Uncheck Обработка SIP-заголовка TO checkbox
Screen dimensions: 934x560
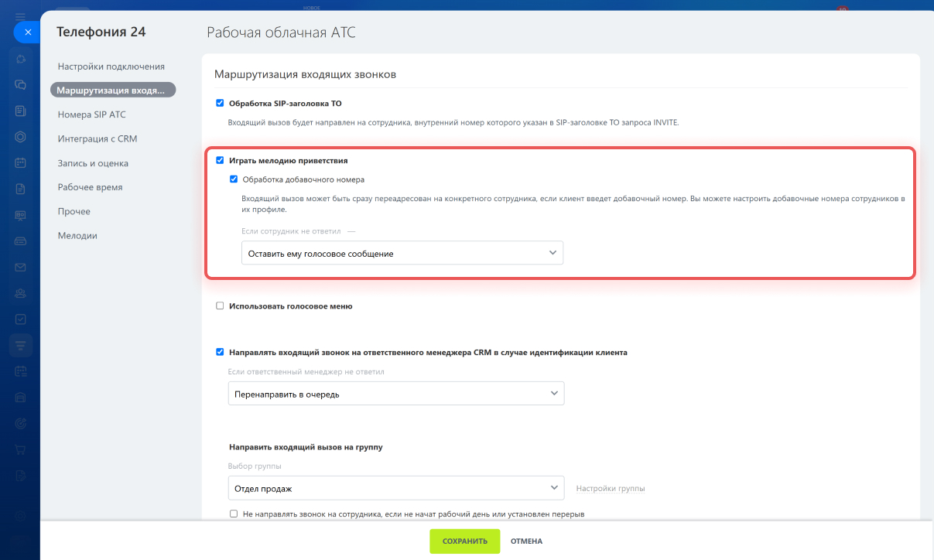tap(220, 103)
